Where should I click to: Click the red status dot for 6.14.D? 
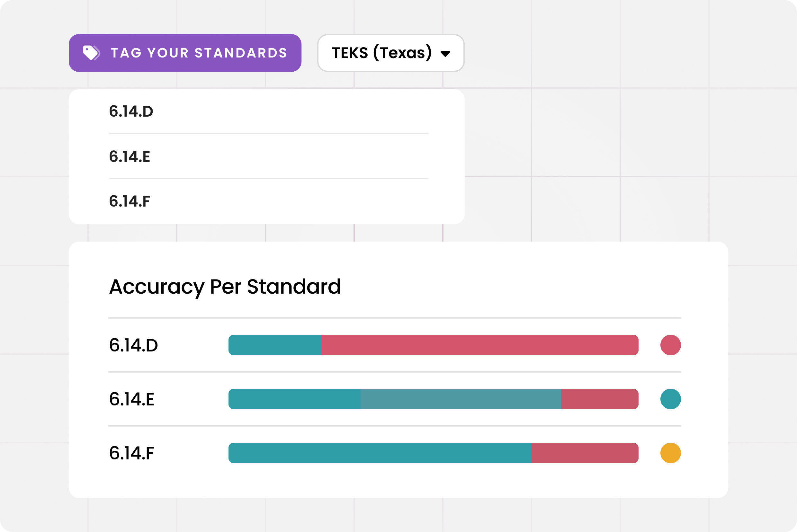670,345
